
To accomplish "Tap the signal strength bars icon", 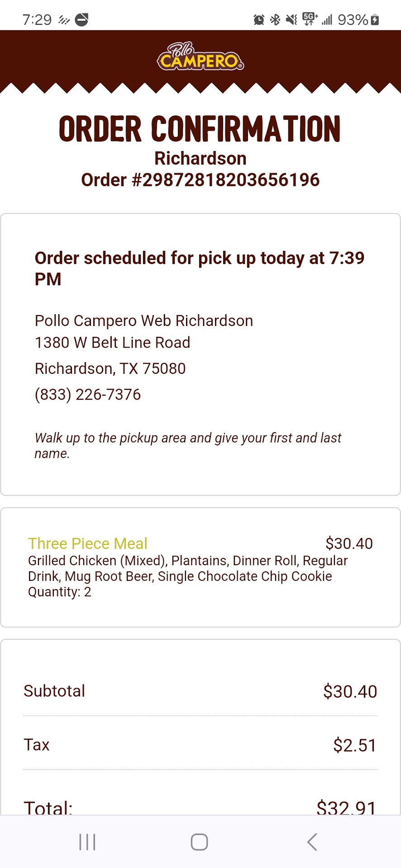I will (327, 19).
